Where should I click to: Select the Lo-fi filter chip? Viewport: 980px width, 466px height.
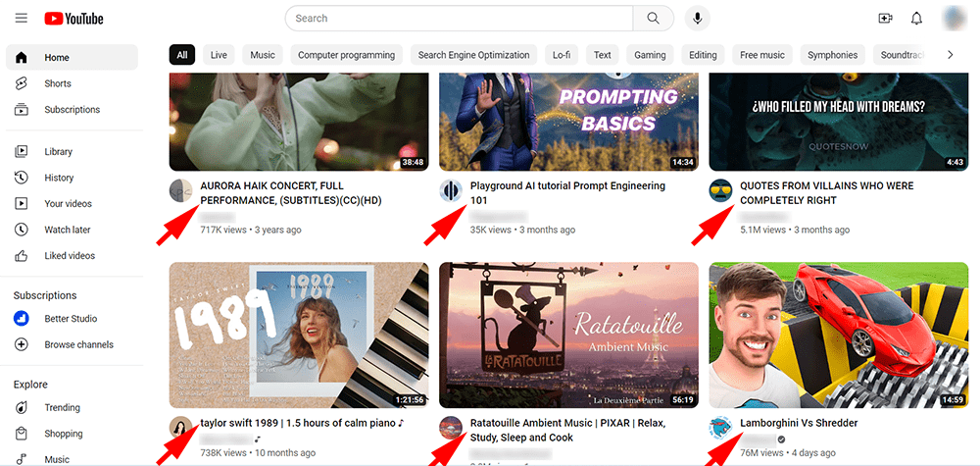coord(562,55)
